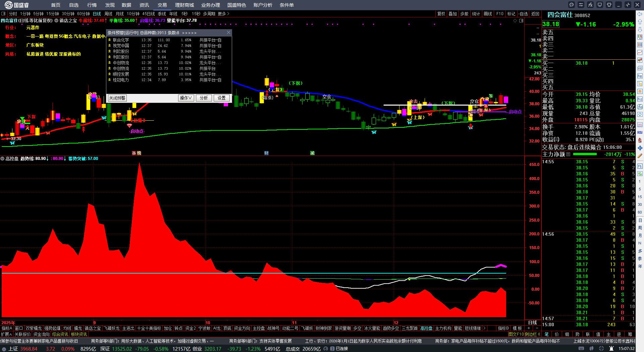This screenshot has height=352, width=644.
Task: Open the message chat bubble icon
Action: pyautogui.click(x=572, y=5)
